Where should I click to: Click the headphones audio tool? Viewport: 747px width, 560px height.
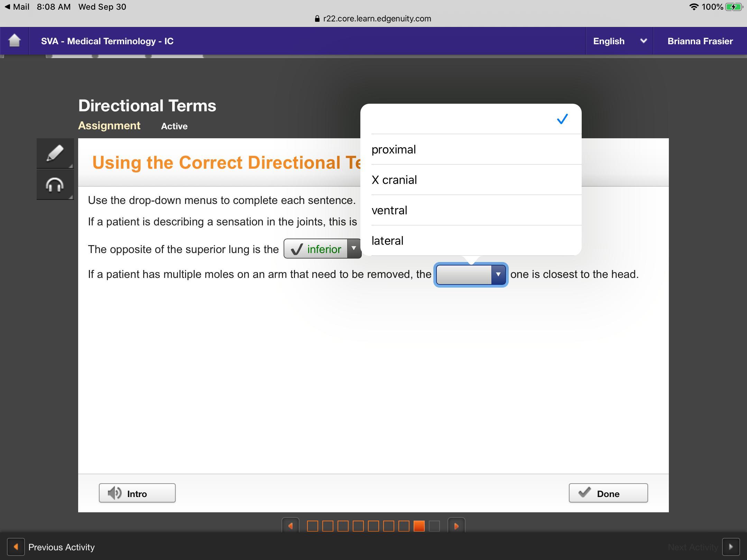coord(55,185)
